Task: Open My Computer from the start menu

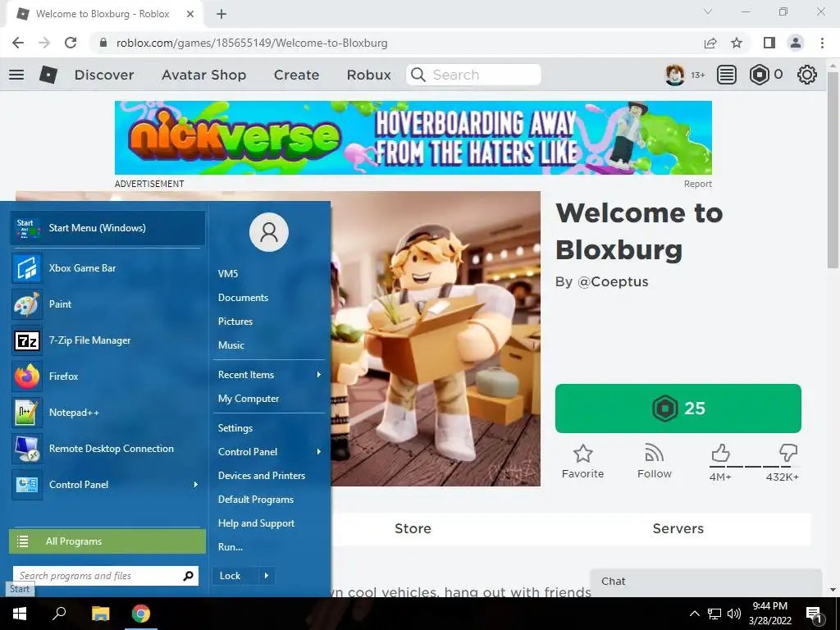Action: pyautogui.click(x=249, y=399)
